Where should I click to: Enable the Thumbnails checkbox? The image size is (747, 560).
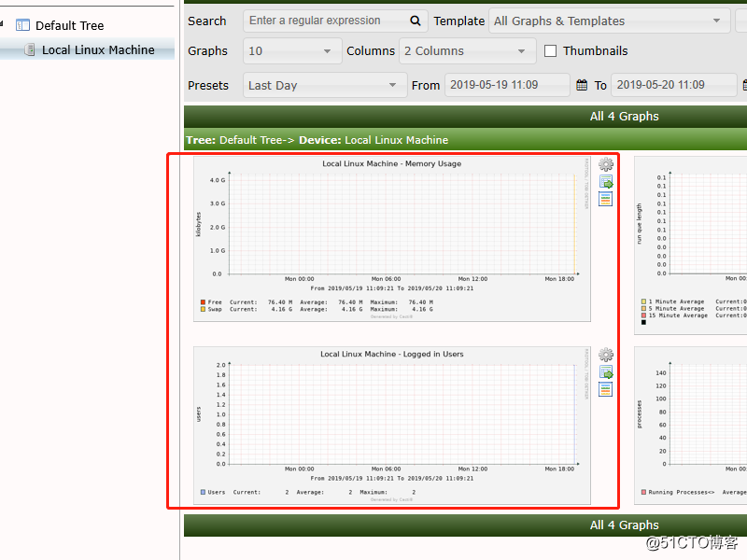click(550, 51)
